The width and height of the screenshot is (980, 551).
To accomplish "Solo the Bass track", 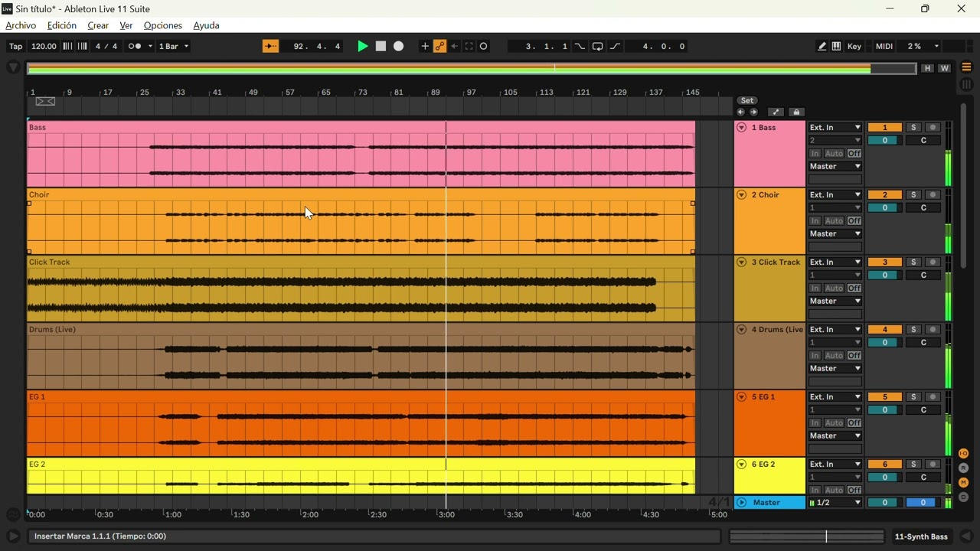I will click(x=913, y=128).
